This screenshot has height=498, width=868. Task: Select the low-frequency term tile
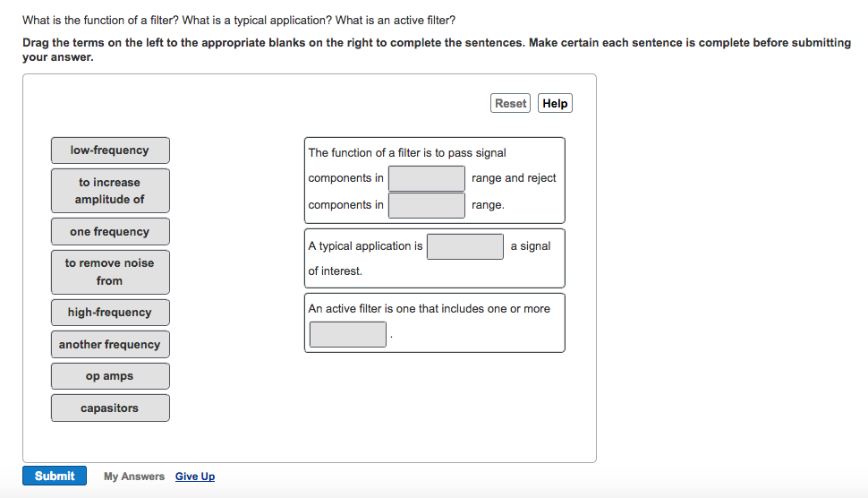pyautogui.click(x=110, y=150)
